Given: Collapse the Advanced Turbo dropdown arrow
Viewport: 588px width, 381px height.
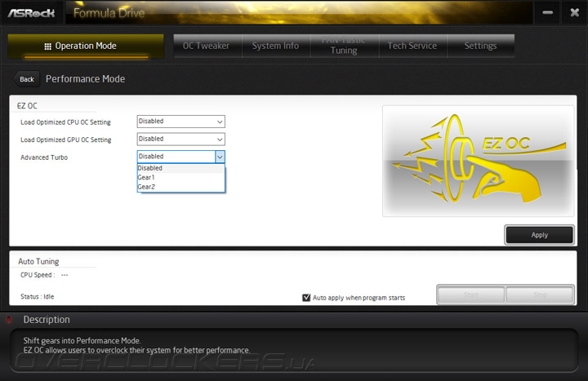Looking at the screenshot, I should pos(220,157).
